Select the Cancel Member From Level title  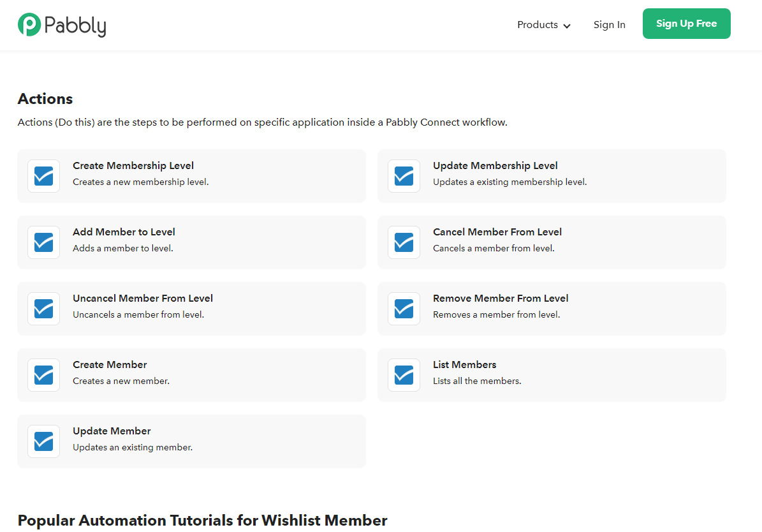[497, 232]
